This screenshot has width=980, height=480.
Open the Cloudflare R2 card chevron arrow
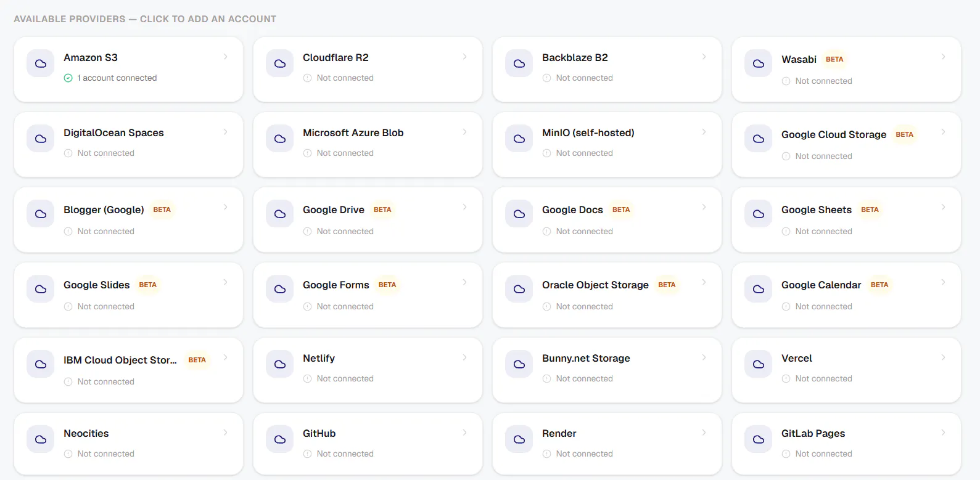(x=465, y=57)
